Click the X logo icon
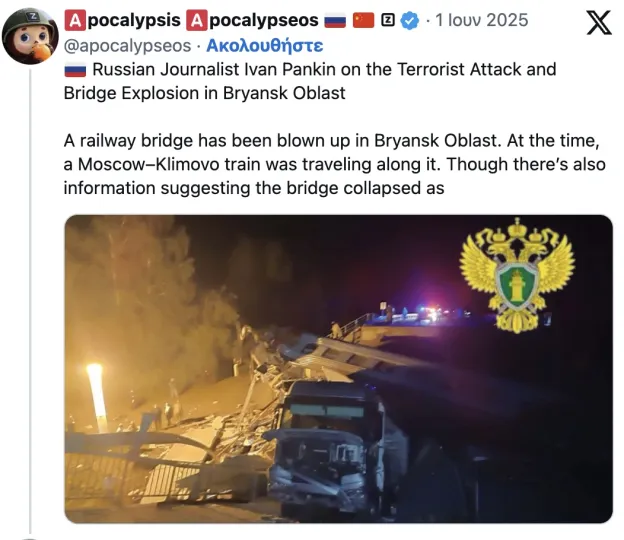 [x=599, y=23]
